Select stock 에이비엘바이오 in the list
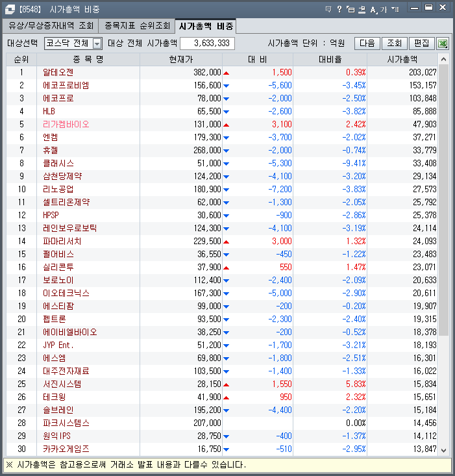Viewport: 455px width, 476px height. pos(69,332)
